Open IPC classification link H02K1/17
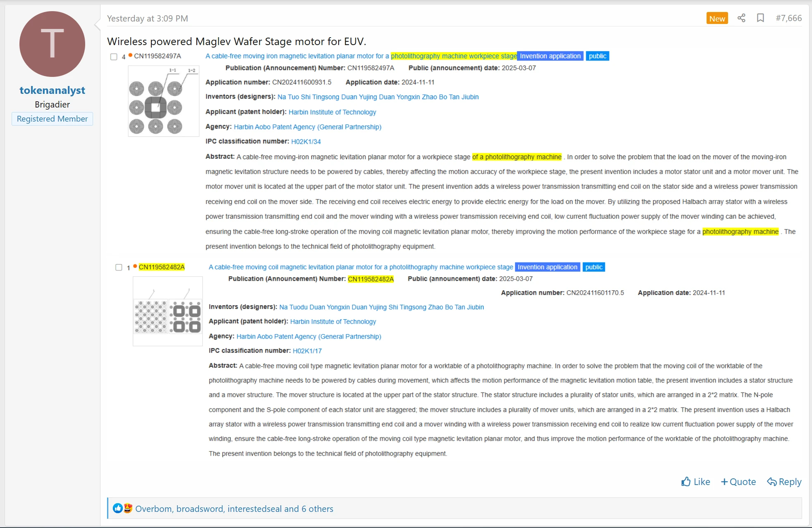The image size is (812, 528). (x=307, y=351)
